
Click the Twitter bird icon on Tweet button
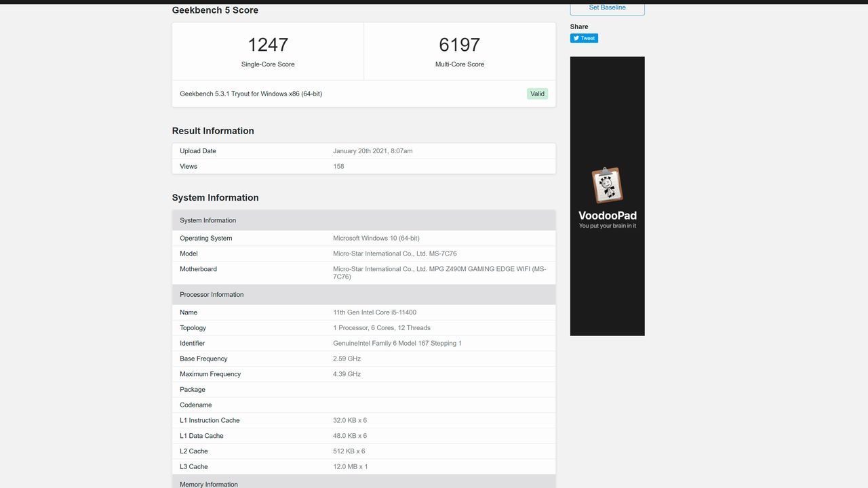[576, 38]
